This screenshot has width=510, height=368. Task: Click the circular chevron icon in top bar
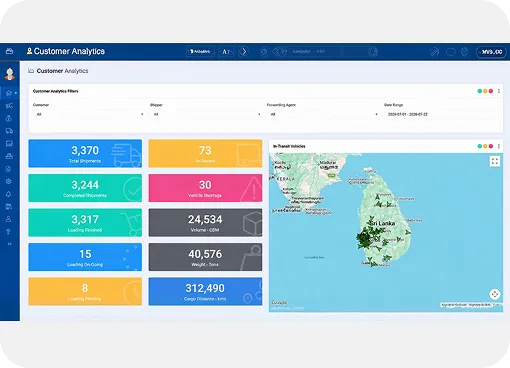244,51
